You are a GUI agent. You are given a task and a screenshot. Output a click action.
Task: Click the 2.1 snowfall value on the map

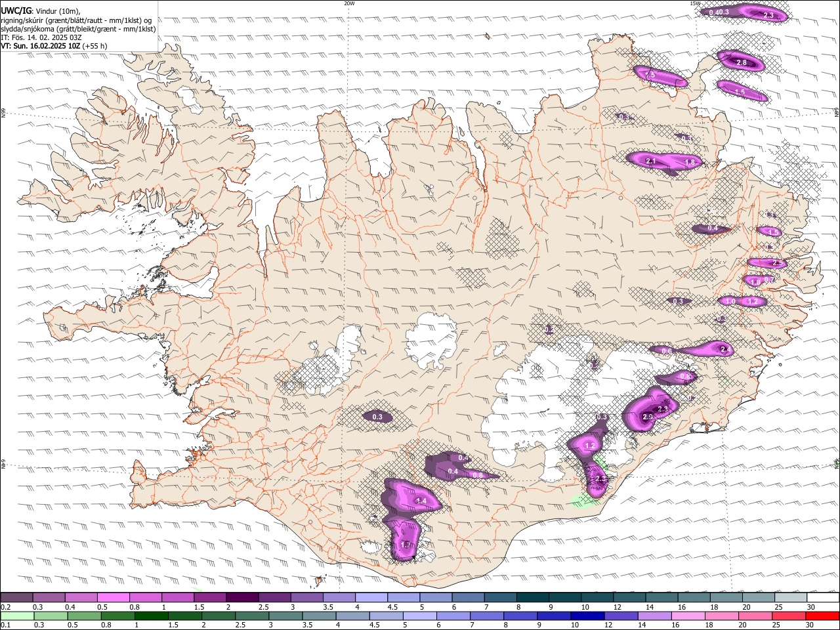point(651,161)
